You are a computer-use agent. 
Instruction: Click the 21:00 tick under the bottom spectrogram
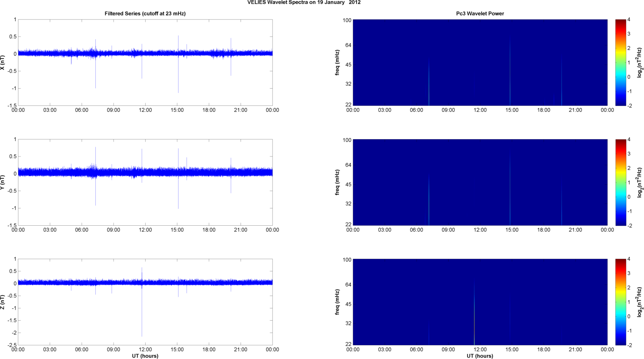pos(576,349)
